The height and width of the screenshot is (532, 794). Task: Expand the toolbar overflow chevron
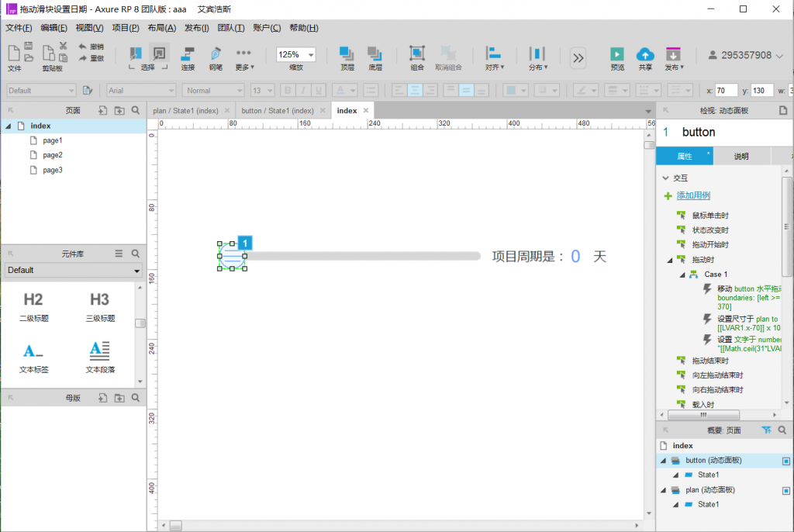tap(578, 57)
